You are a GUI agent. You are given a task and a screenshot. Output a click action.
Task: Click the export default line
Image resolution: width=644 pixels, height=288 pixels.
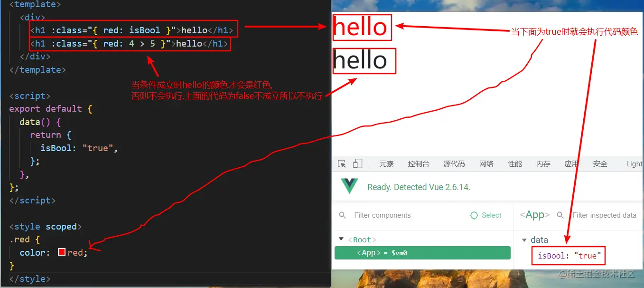[50, 109]
